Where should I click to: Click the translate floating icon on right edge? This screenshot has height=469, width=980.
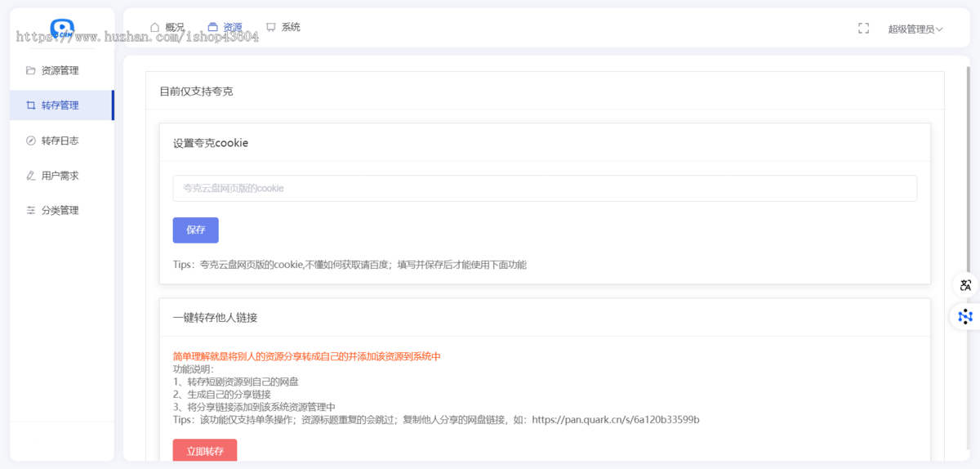tap(966, 285)
